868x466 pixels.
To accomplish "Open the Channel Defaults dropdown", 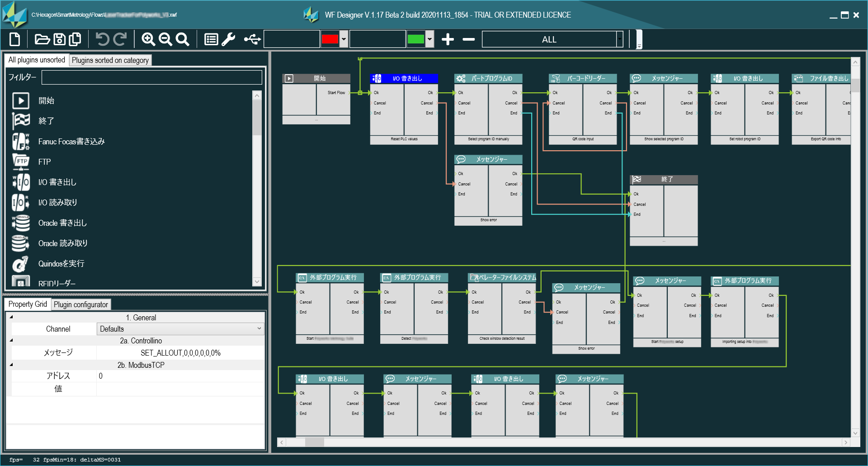I will 259,328.
